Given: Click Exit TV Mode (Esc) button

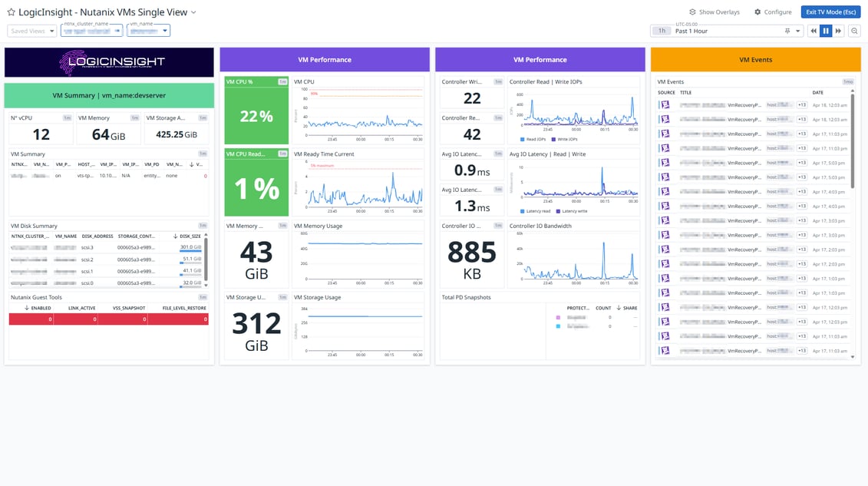Looking at the screenshot, I should pos(831,12).
